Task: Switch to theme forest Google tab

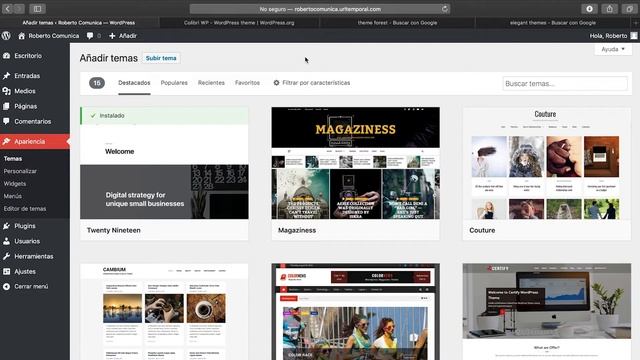Action: click(397, 23)
